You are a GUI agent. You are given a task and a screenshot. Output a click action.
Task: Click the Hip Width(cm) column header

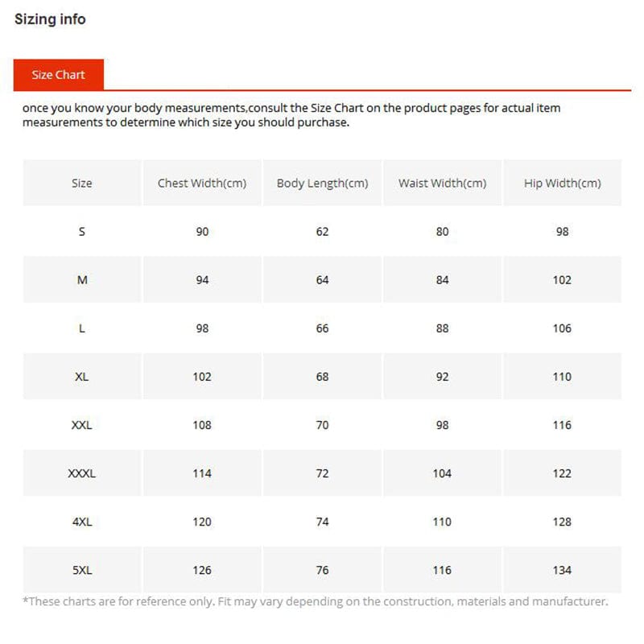562,183
